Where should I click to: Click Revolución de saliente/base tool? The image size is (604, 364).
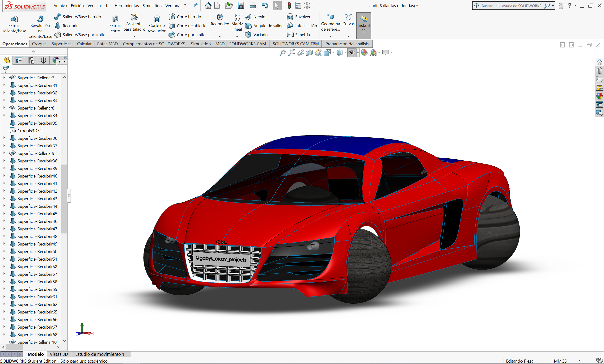click(x=40, y=26)
